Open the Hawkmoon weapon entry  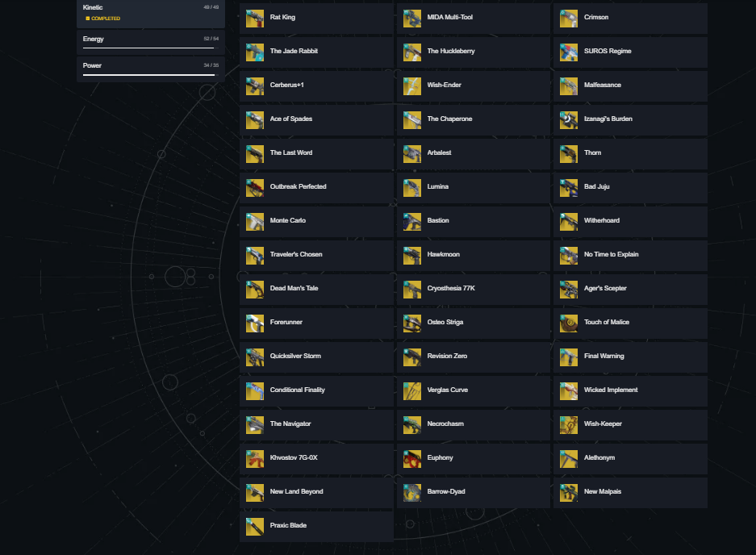coord(473,256)
